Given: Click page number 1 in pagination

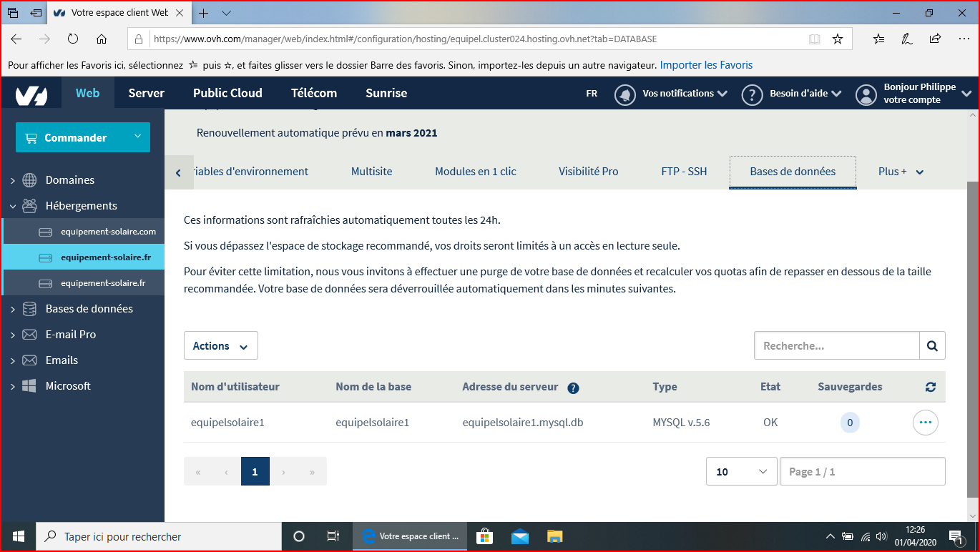Looking at the screenshot, I should (x=255, y=471).
